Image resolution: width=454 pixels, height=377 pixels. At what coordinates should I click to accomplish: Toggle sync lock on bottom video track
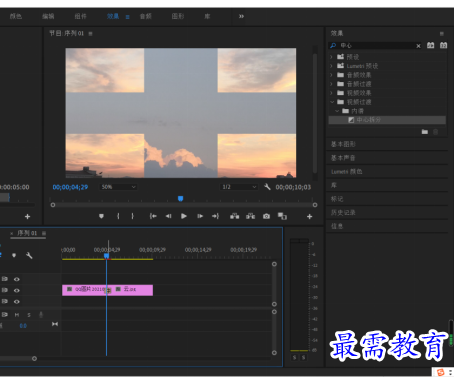pos(5,301)
